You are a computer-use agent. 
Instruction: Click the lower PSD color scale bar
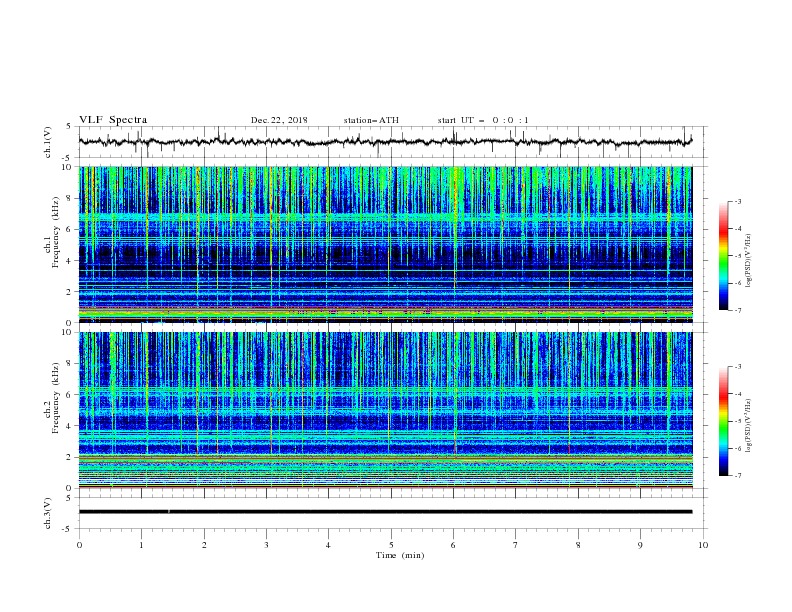pyautogui.click(x=723, y=421)
